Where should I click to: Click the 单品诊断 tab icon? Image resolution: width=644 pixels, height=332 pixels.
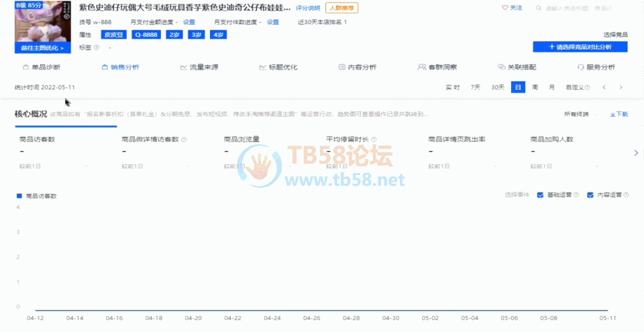click(25, 68)
